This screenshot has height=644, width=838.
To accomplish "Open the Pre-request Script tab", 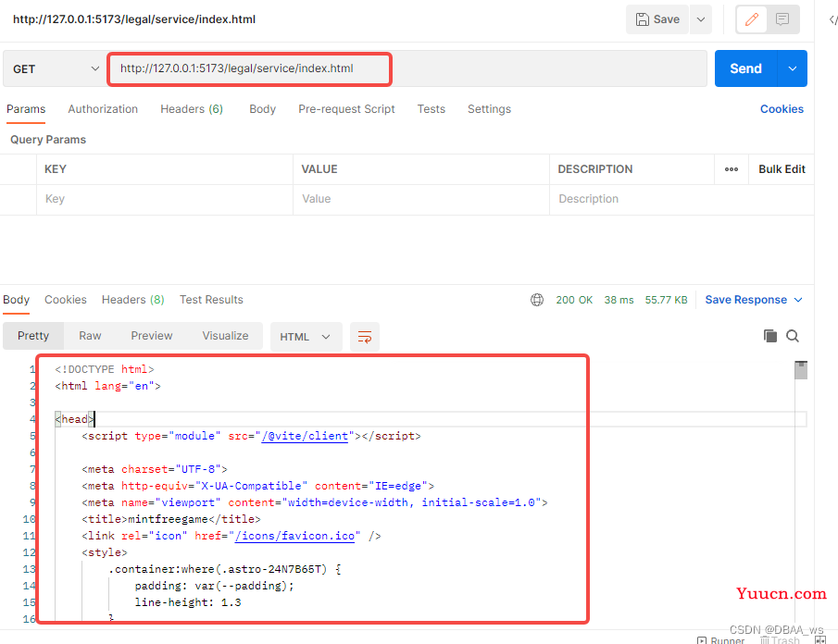I will (x=346, y=109).
